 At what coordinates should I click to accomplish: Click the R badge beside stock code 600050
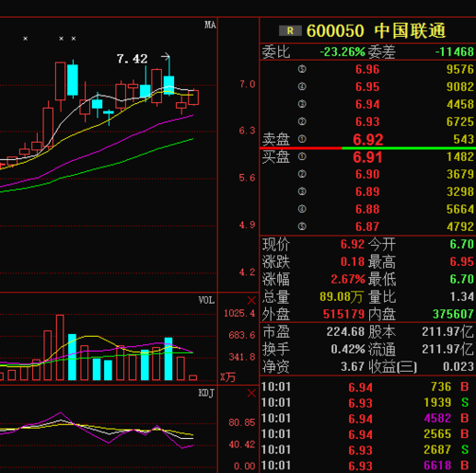291,31
